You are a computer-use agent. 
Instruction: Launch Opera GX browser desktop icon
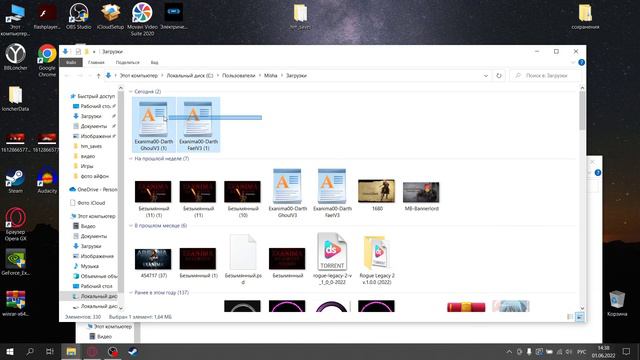[16, 224]
